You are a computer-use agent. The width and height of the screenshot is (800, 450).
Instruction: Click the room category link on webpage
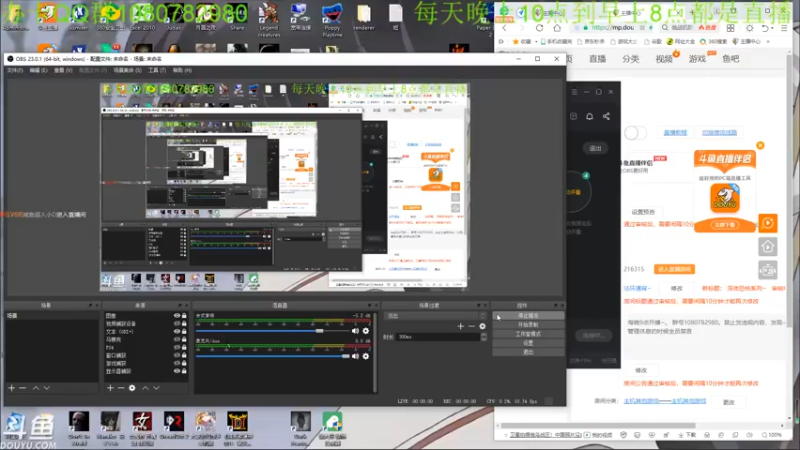click(665, 401)
